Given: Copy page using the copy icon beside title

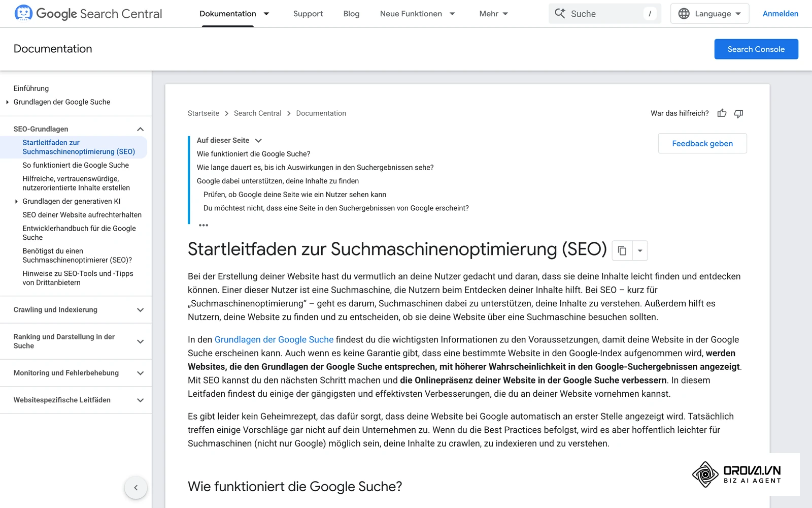Looking at the screenshot, I should [622, 250].
